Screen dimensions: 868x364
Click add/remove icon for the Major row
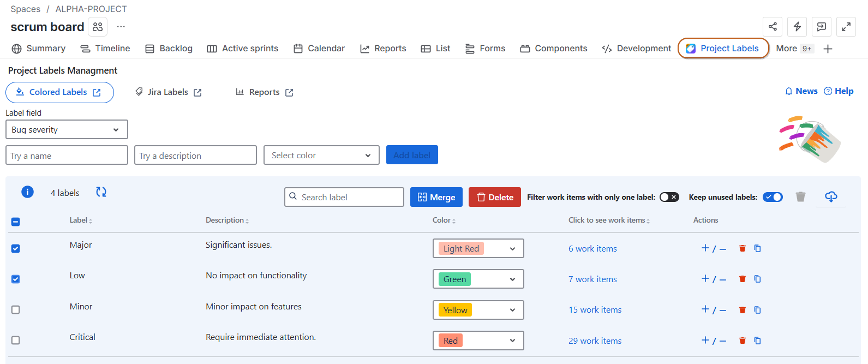click(714, 248)
